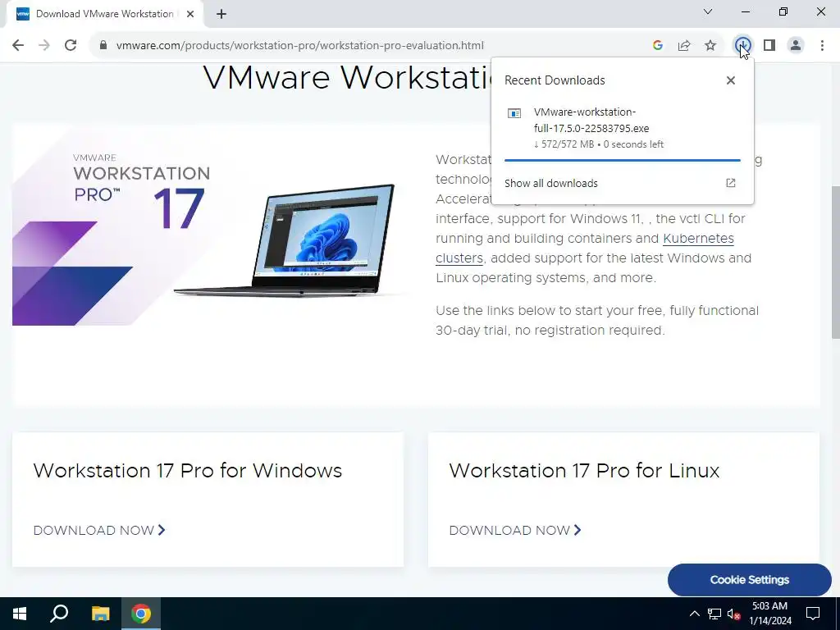The height and width of the screenshot is (630, 840).
Task: Share this page using share icon
Action: coord(684,46)
